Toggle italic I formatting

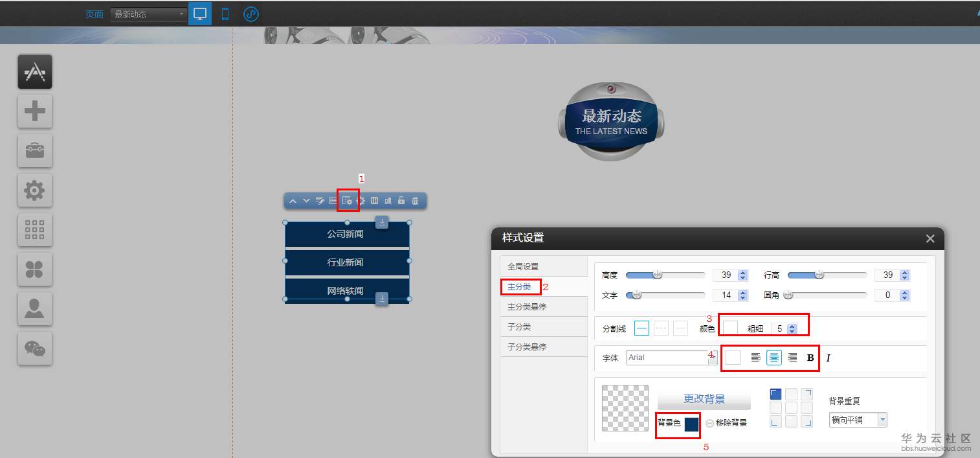[828, 358]
